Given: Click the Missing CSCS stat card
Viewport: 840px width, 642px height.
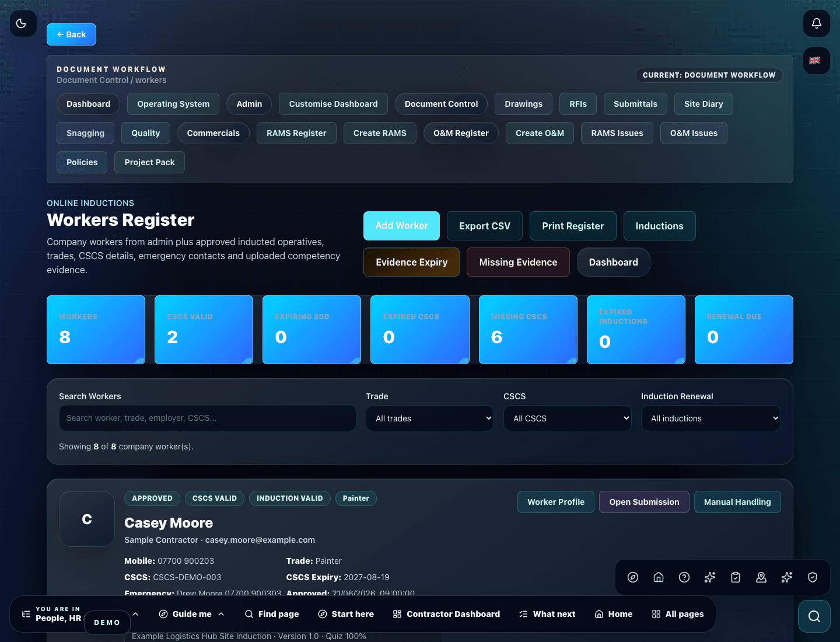Looking at the screenshot, I should click(528, 330).
